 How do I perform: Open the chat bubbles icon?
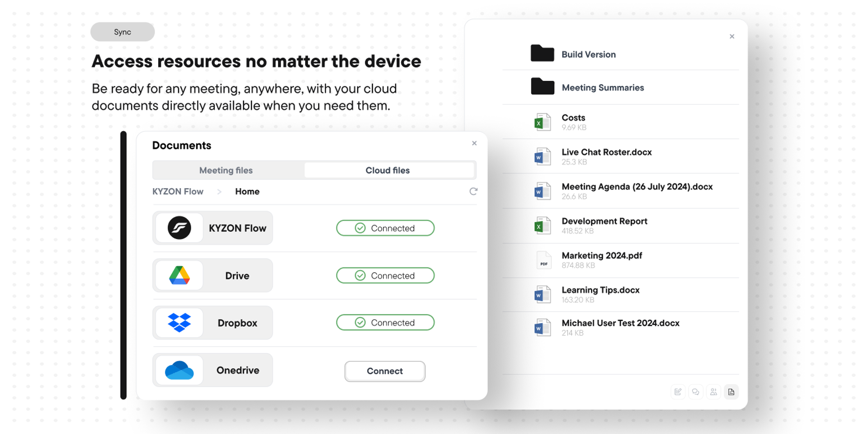point(695,392)
